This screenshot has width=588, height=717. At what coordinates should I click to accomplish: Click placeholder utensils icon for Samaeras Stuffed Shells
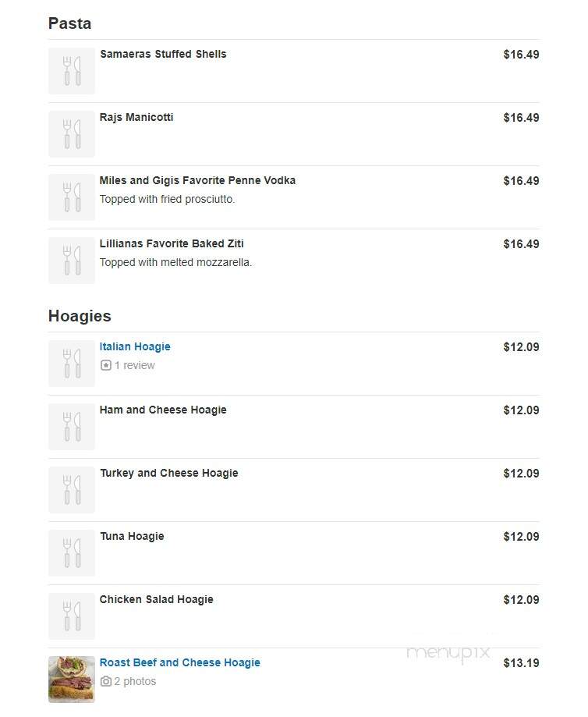click(x=72, y=71)
